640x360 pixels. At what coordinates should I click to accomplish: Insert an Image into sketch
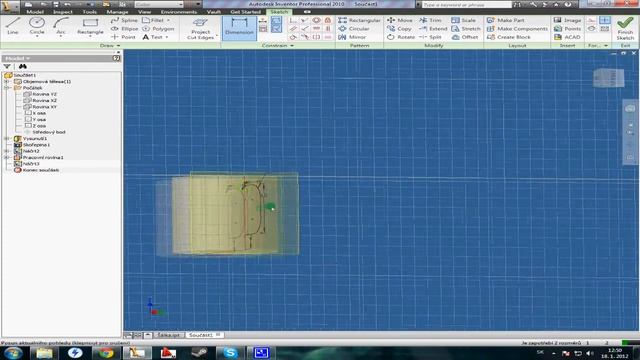point(567,20)
